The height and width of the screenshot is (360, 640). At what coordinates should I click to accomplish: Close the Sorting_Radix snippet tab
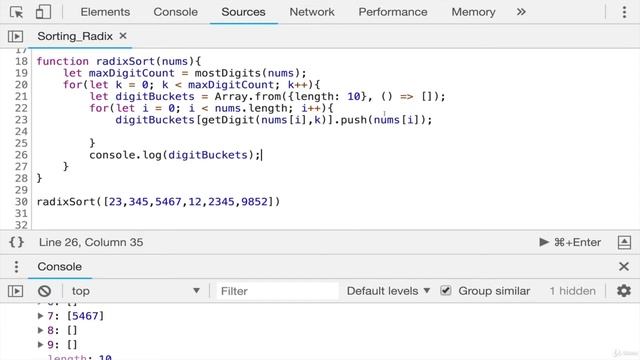click(123, 36)
